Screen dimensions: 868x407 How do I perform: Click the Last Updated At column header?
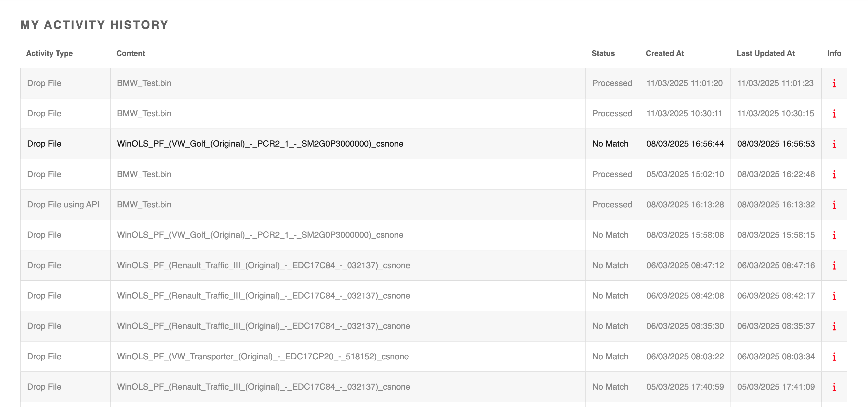point(766,53)
